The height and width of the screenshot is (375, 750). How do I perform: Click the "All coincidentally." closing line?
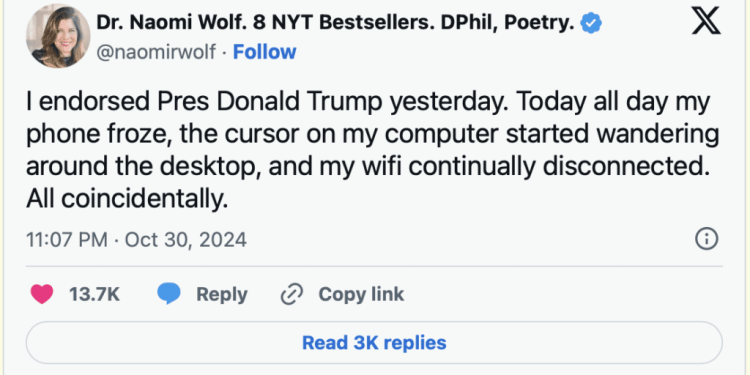coord(127,199)
